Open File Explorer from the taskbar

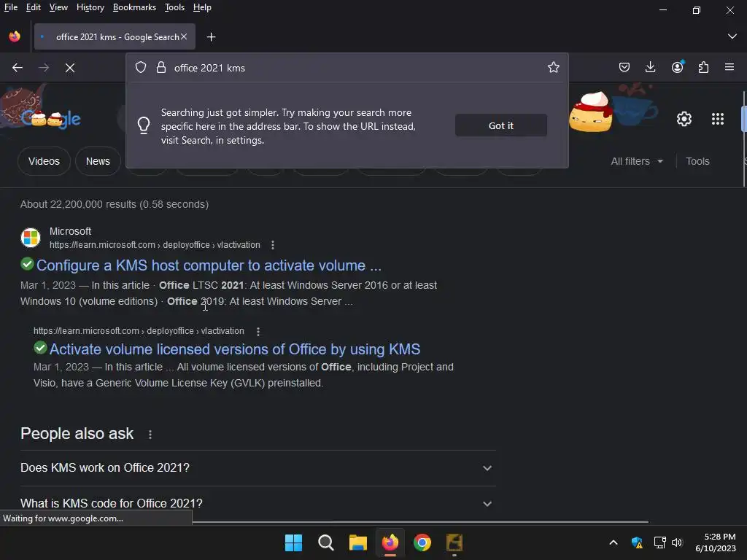(x=357, y=542)
